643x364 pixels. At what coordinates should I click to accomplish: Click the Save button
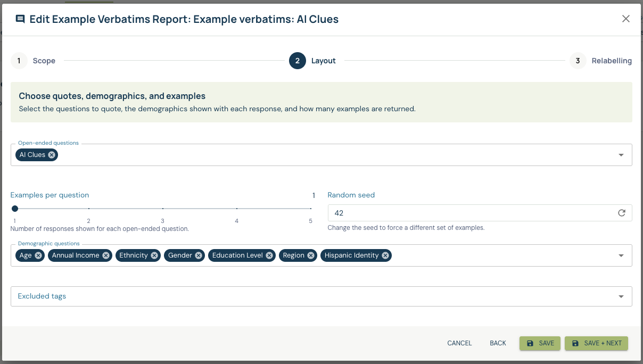coord(540,343)
